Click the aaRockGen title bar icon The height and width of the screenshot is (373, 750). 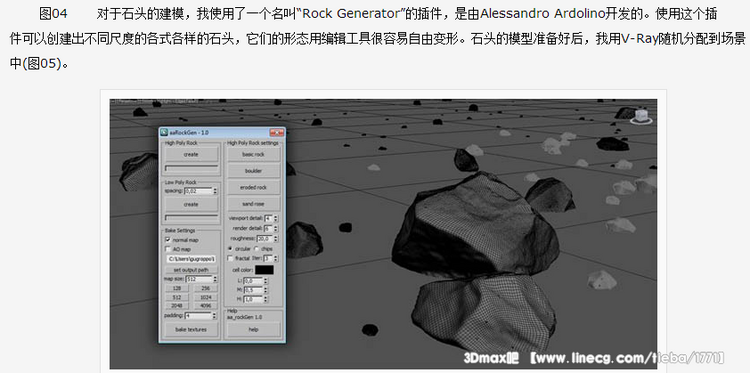tap(164, 132)
